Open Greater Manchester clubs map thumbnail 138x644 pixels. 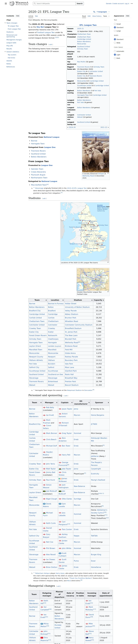[93, 279]
